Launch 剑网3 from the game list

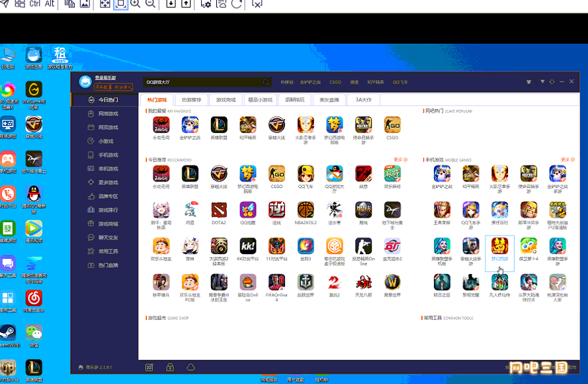point(306,246)
